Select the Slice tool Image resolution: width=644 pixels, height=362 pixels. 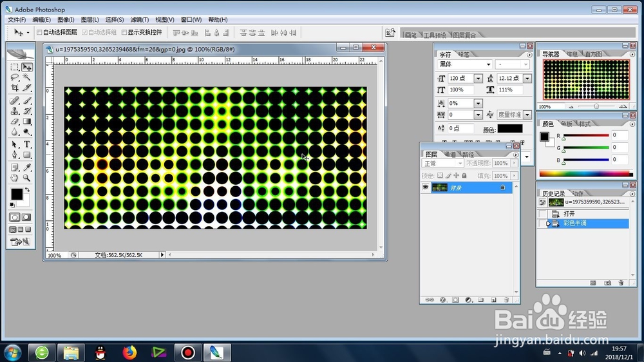[x=27, y=88]
